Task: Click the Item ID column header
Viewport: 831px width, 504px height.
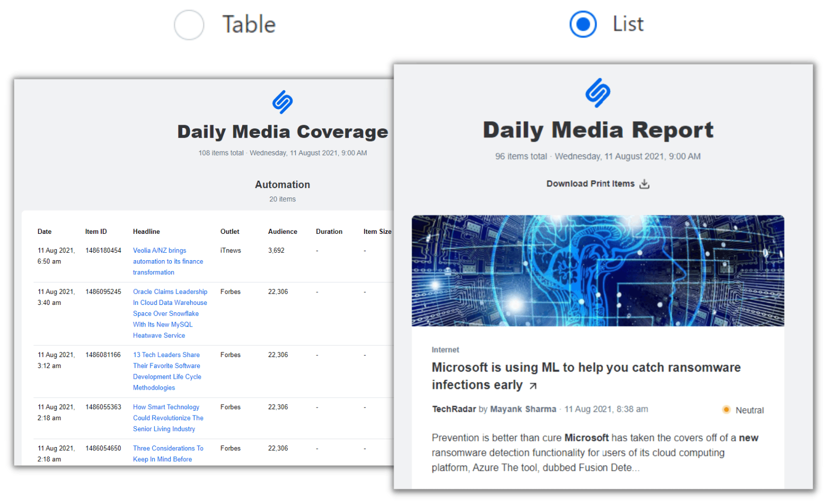Action: 96,232
